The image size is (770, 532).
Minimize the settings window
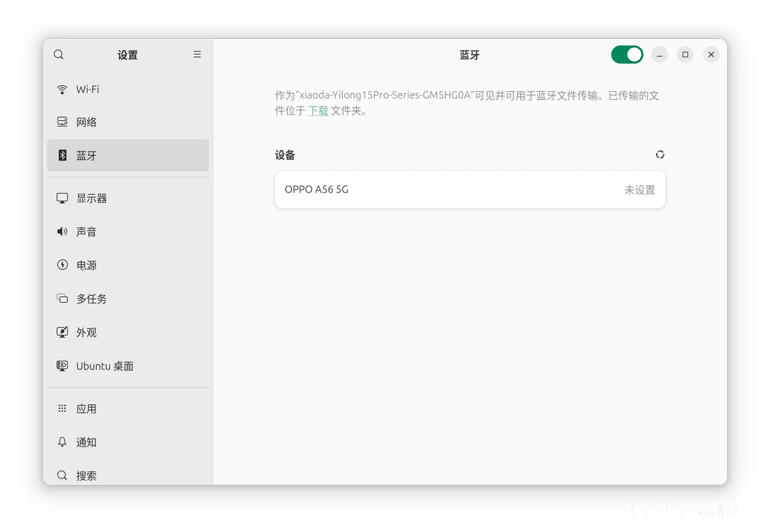coord(660,54)
